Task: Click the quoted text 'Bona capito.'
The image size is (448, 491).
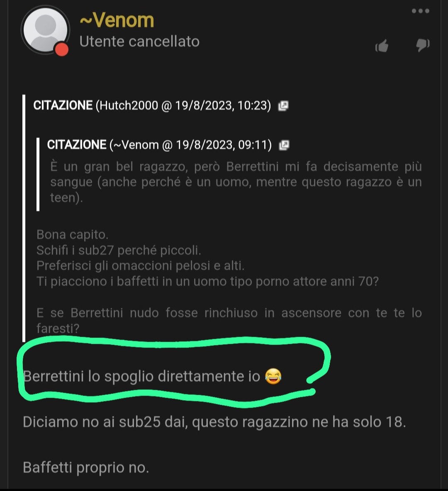Action: (72, 235)
